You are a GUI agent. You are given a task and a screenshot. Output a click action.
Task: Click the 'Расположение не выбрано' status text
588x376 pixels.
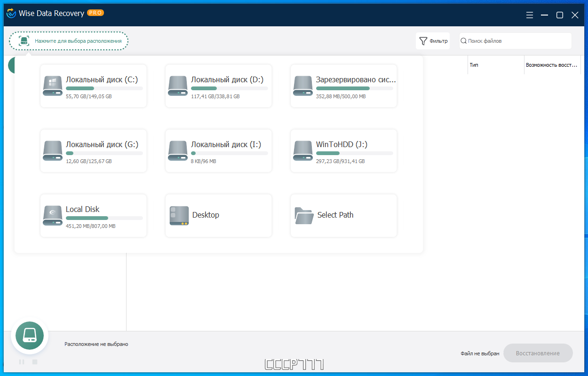96,344
